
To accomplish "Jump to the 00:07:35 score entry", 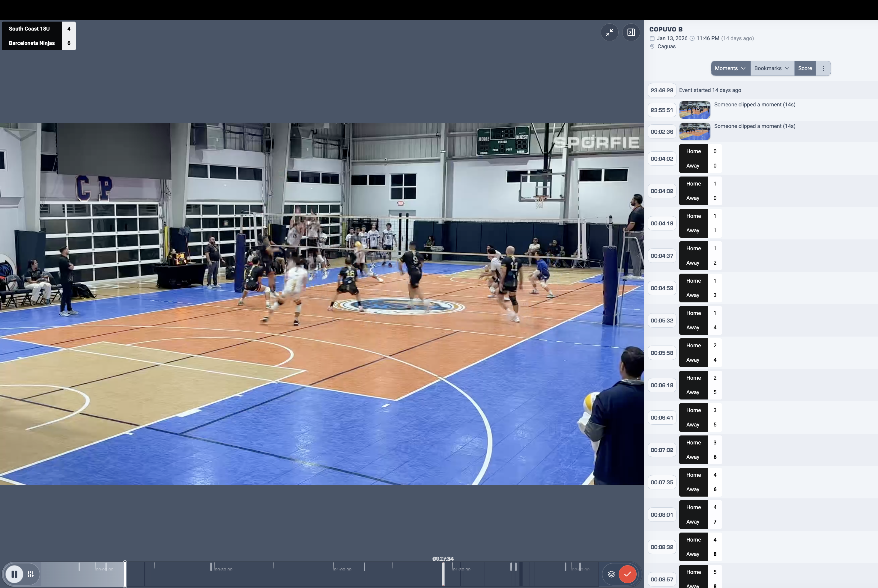I will pos(662,482).
